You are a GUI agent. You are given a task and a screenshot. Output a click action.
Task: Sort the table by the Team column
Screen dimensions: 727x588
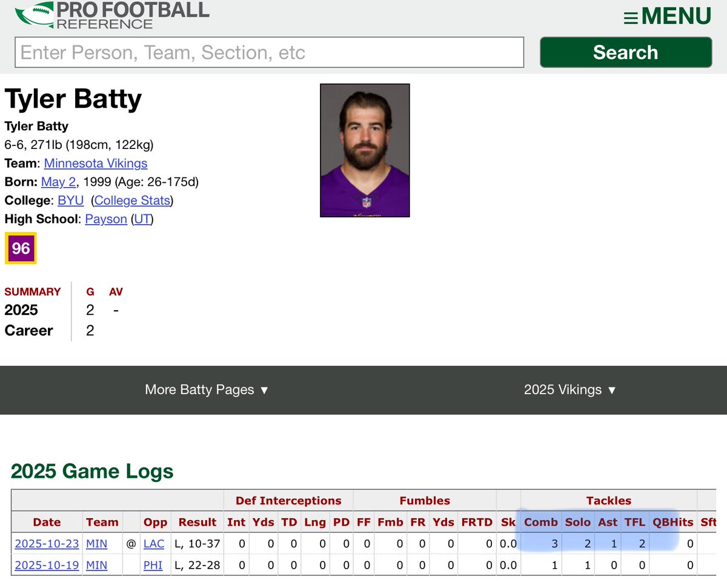(x=102, y=522)
